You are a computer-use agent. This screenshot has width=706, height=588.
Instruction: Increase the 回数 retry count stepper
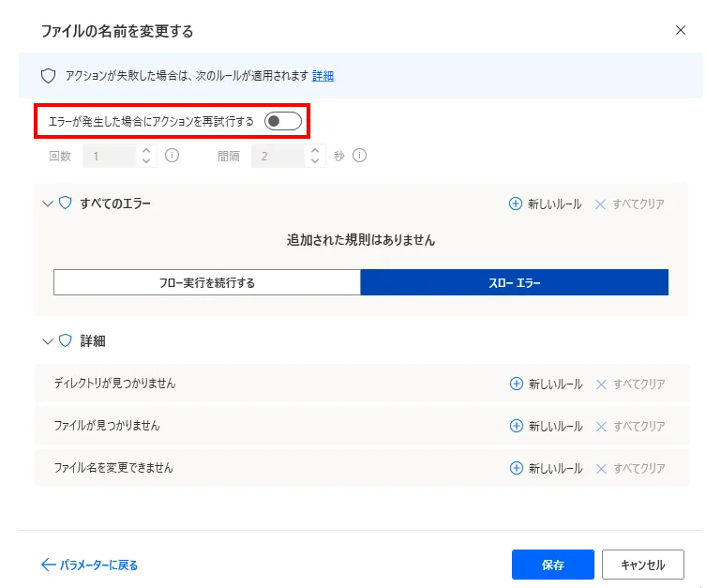(146, 150)
